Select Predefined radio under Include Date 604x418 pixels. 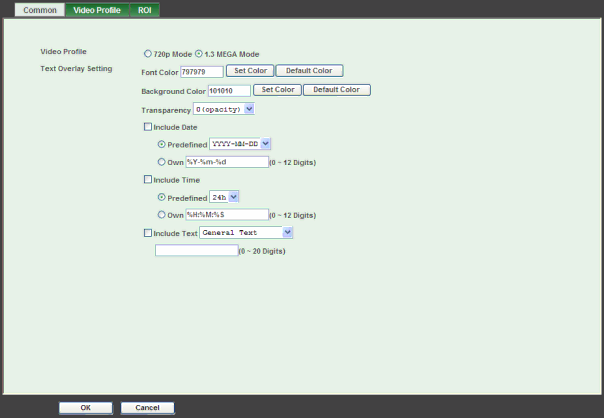pos(161,144)
